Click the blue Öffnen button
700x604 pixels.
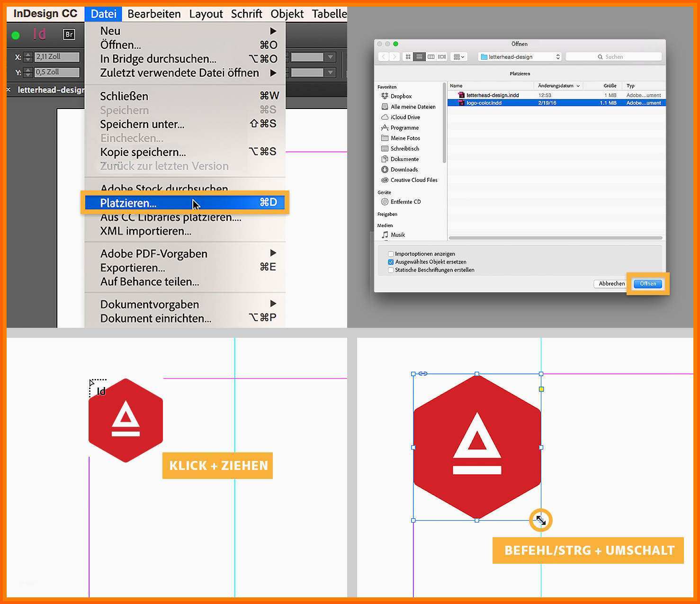pos(648,284)
